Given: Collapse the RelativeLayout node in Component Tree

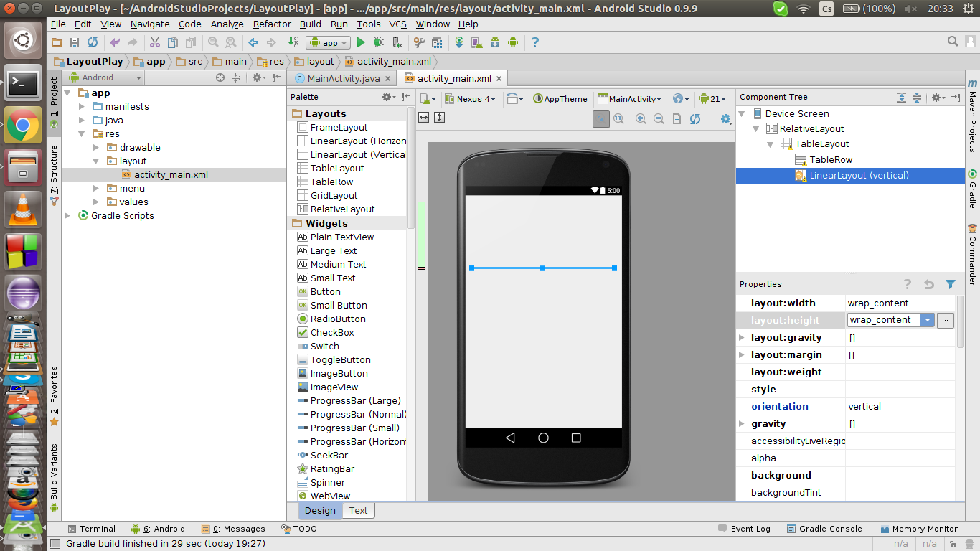Looking at the screenshot, I should click(757, 129).
